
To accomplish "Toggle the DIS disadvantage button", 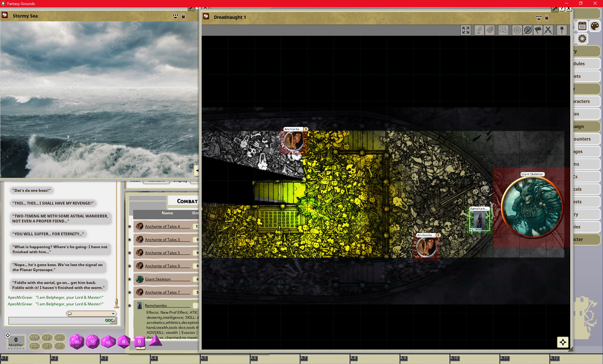I will coord(34,346).
